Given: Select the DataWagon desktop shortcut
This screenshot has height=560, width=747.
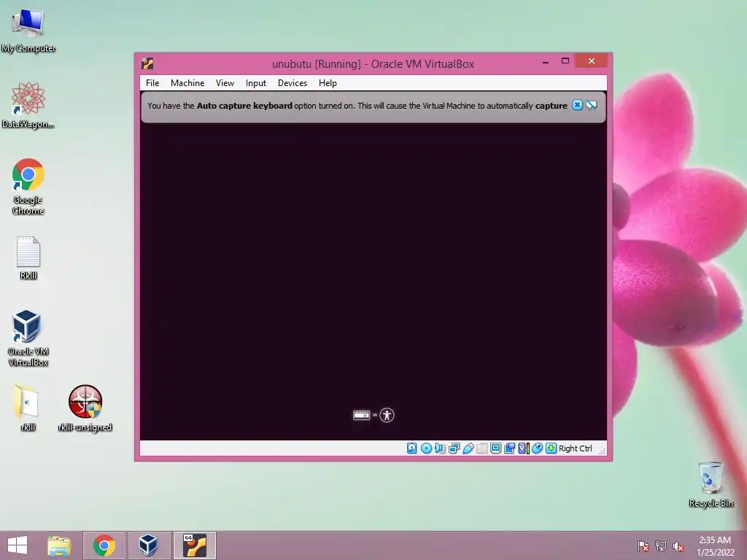Looking at the screenshot, I should [x=28, y=105].
